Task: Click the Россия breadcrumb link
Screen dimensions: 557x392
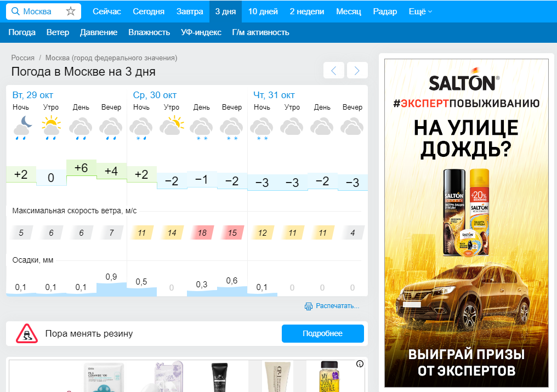Action: [x=22, y=58]
